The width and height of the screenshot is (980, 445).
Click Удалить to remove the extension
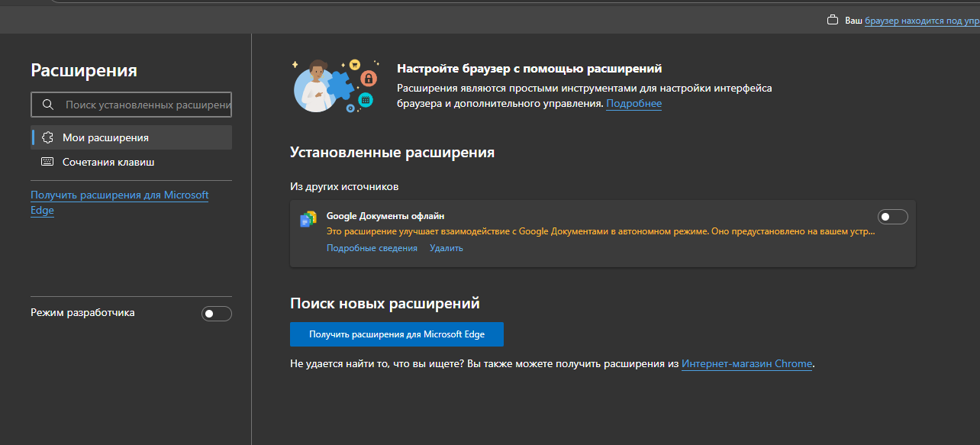(x=446, y=248)
